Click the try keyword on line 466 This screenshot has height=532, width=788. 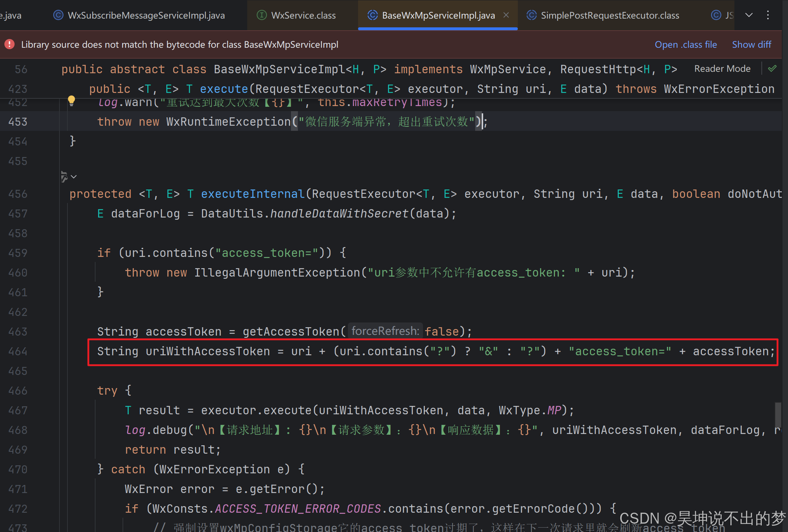pyautogui.click(x=107, y=391)
